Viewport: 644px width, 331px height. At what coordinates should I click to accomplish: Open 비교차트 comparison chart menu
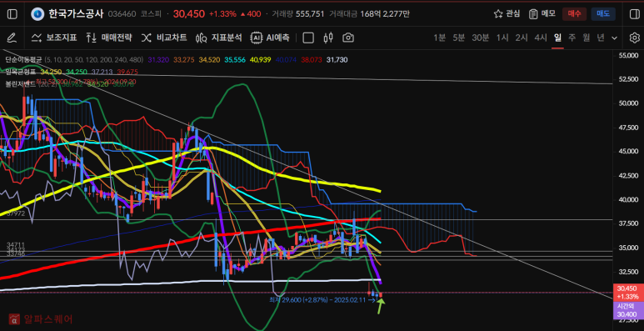coord(164,38)
